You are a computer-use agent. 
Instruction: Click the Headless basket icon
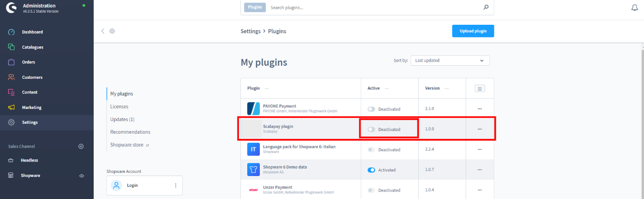[x=12, y=160]
